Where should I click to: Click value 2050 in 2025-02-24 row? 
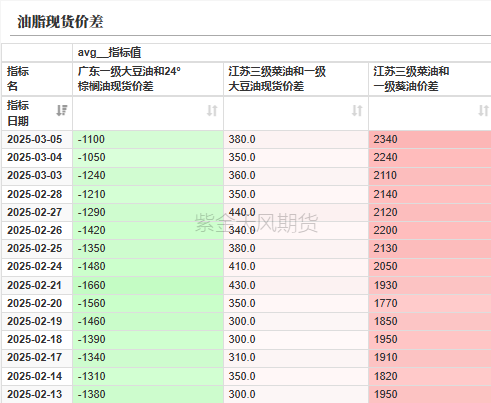385,266
